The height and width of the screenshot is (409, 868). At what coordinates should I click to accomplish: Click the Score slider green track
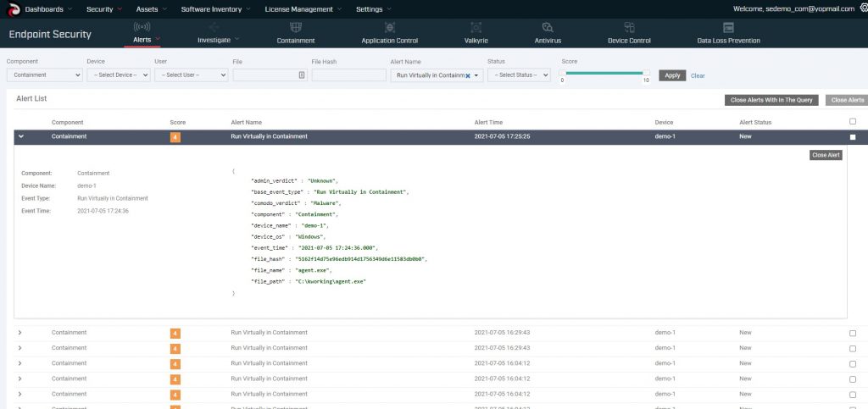pos(604,73)
